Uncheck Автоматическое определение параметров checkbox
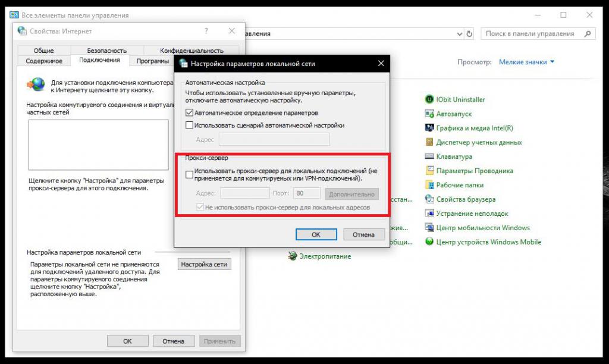609x364 pixels. pyautogui.click(x=189, y=112)
